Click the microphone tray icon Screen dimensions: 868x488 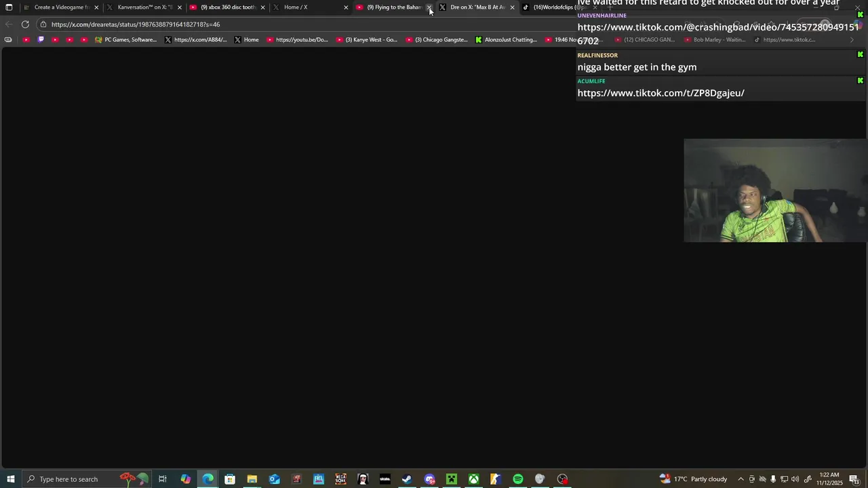773,479
